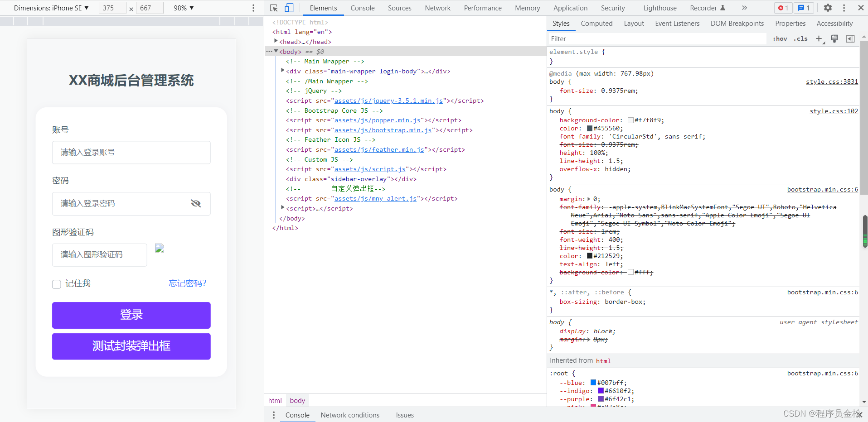The width and height of the screenshot is (868, 422).
Task: Click the 登录 login button
Action: [131, 315]
